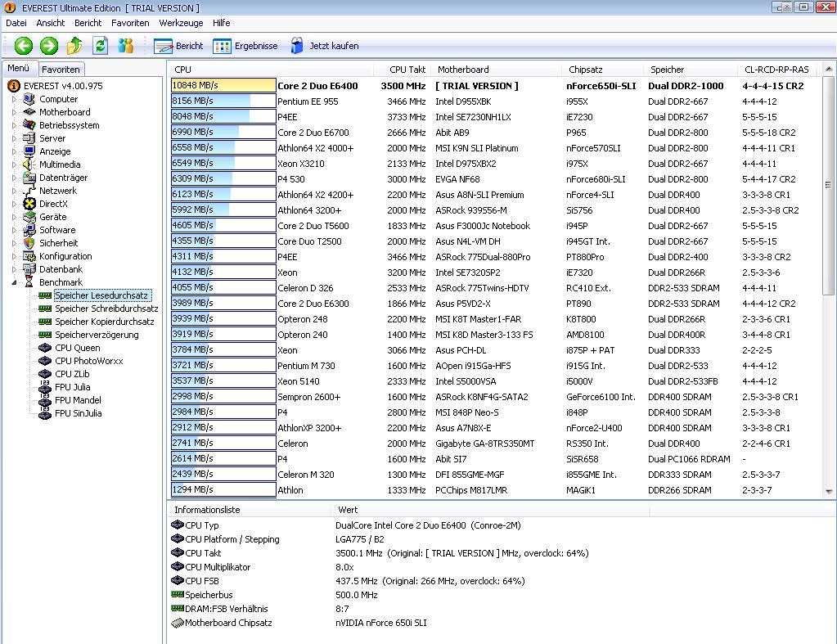Select CPU PhotoWorxx benchmark
The width and height of the screenshot is (837, 644).
click(88, 361)
